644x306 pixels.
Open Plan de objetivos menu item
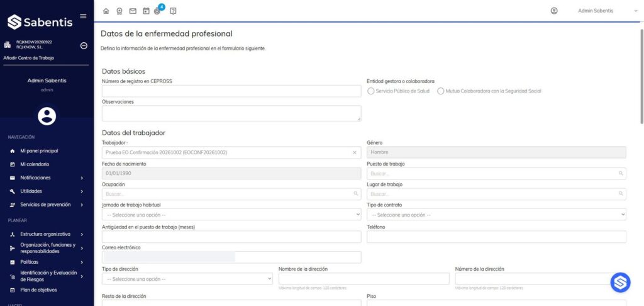(x=38, y=290)
